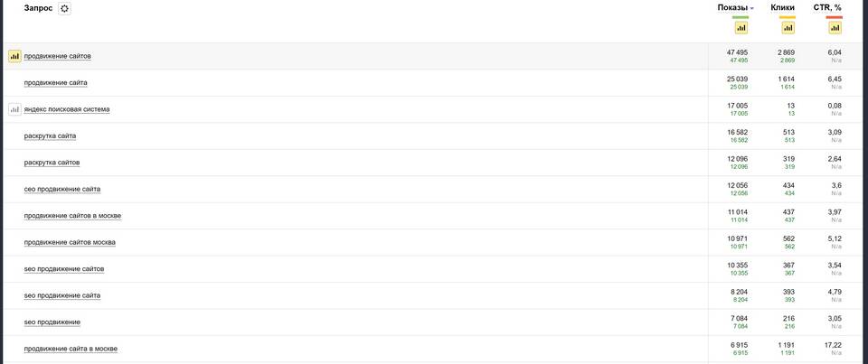Click green color bar under Показы
Screen dimensions: 868x364
click(x=741, y=17)
